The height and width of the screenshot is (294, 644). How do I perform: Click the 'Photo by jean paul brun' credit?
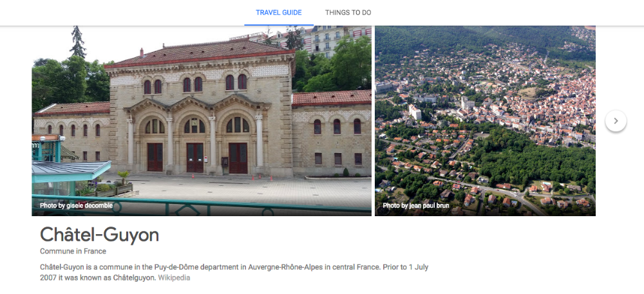(x=416, y=206)
